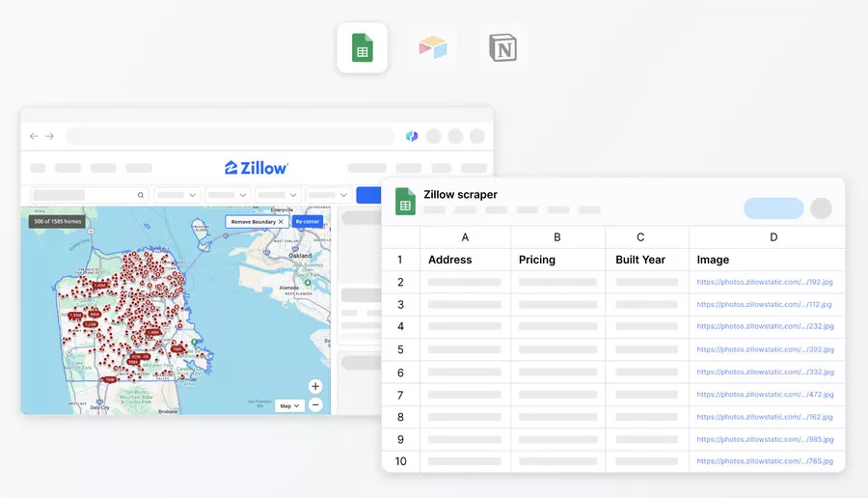This screenshot has height=498, width=868.
Task: Click the Zillow scraper document title
Action: click(461, 194)
